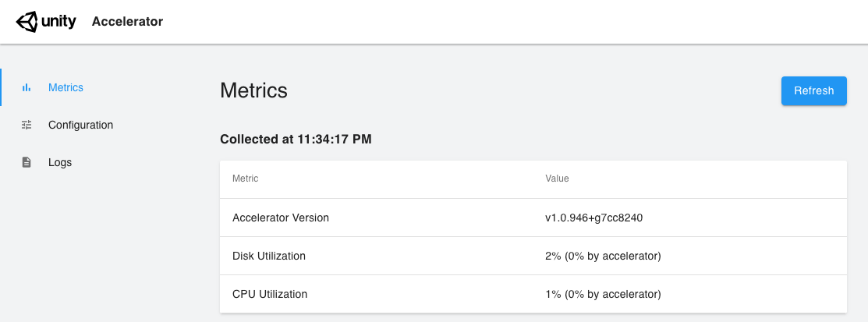The height and width of the screenshot is (322, 868).
Task: Click version value v1.0.946+g7cc8240
Action: click(594, 218)
